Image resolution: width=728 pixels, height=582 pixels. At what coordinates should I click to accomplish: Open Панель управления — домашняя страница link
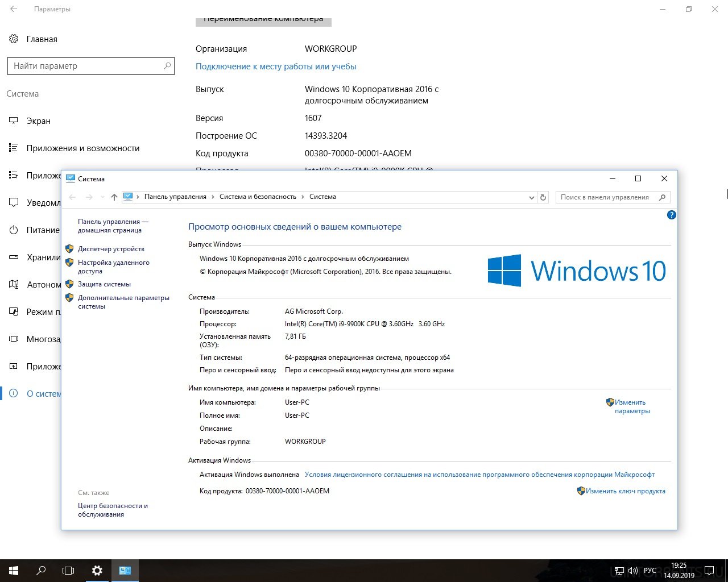[113, 226]
